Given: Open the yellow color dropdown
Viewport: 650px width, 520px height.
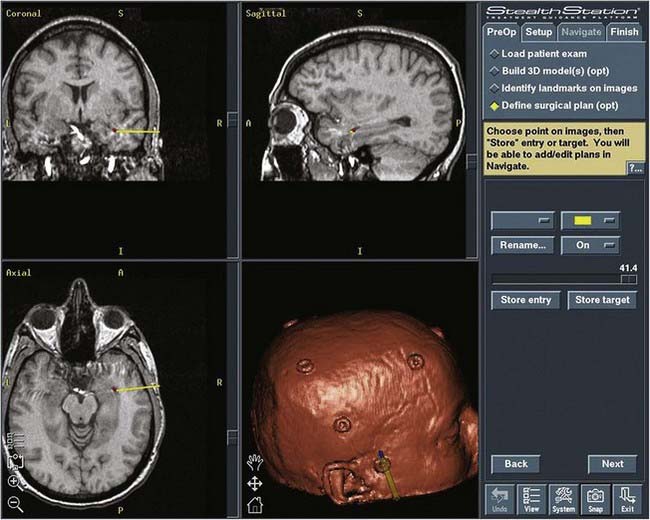Looking at the screenshot, I should (590, 220).
